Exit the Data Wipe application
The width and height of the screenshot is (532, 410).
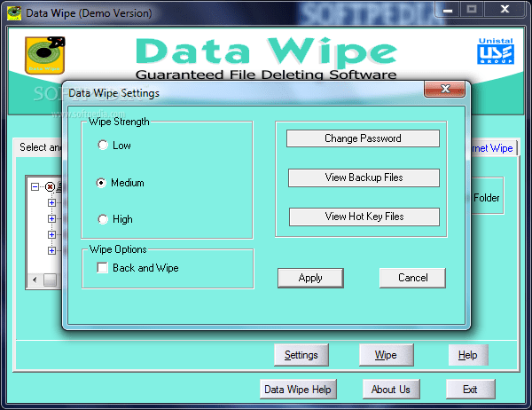click(x=470, y=390)
